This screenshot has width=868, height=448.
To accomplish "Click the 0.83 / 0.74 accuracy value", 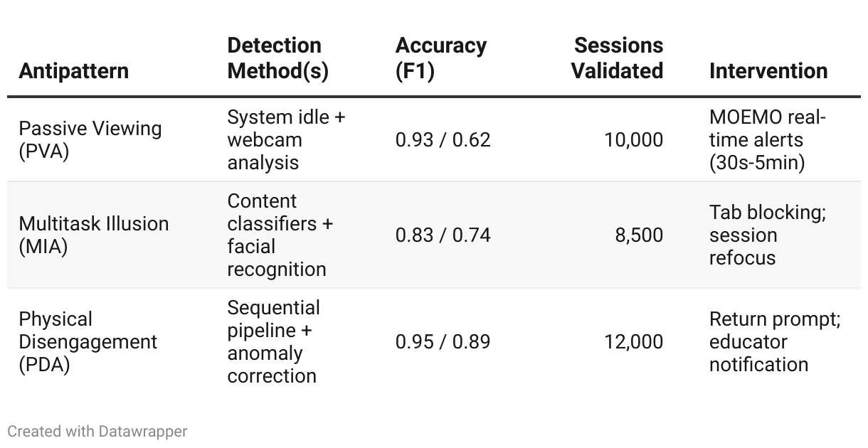I will (443, 235).
